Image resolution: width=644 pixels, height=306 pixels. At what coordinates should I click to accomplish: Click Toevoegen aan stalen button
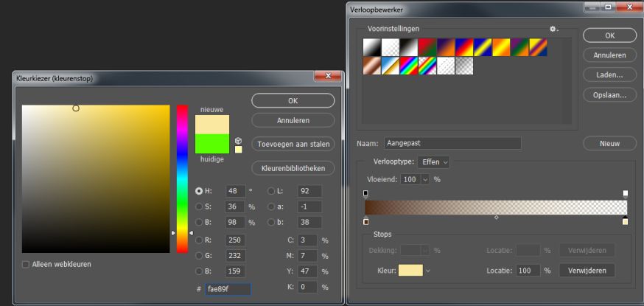(293, 144)
